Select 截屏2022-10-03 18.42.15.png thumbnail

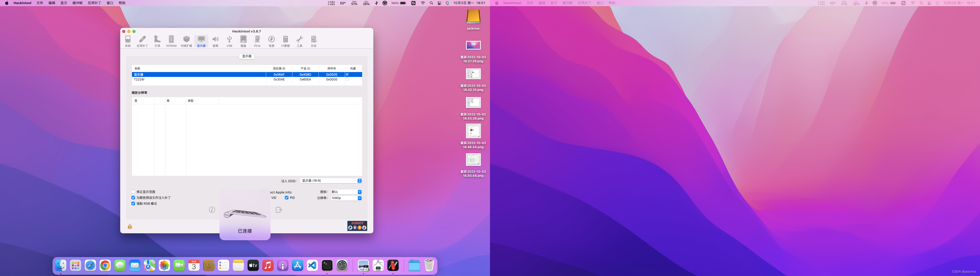[473, 74]
